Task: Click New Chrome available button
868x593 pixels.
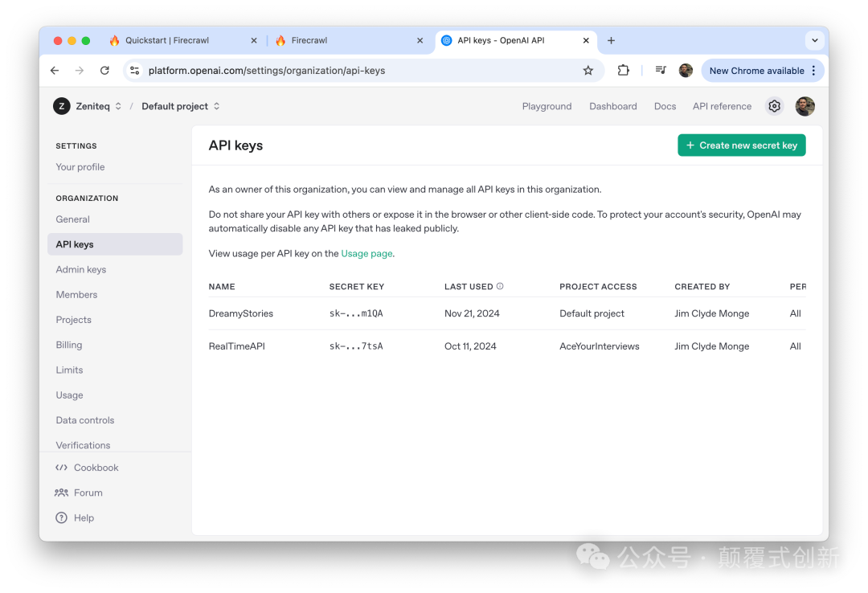Action: (756, 71)
